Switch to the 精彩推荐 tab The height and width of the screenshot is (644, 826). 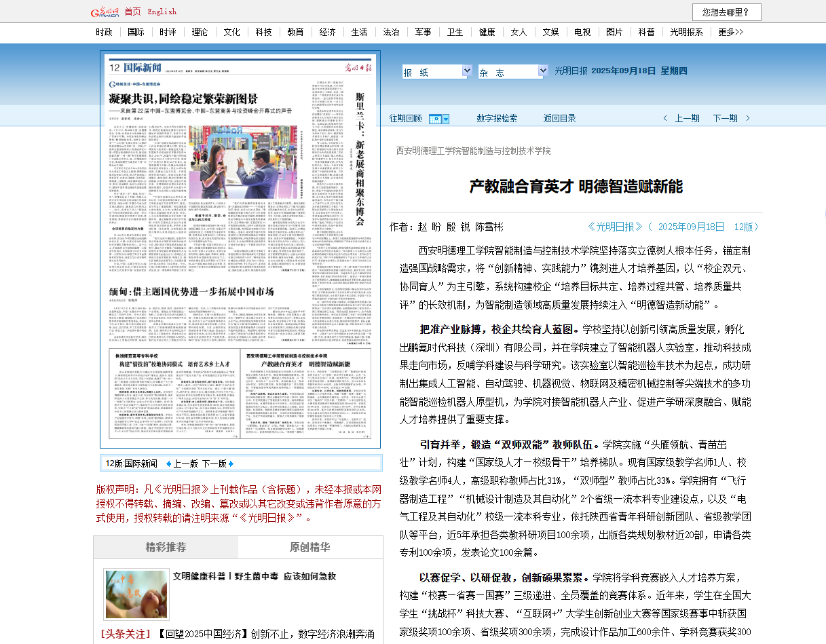click(x=166, y=548)
